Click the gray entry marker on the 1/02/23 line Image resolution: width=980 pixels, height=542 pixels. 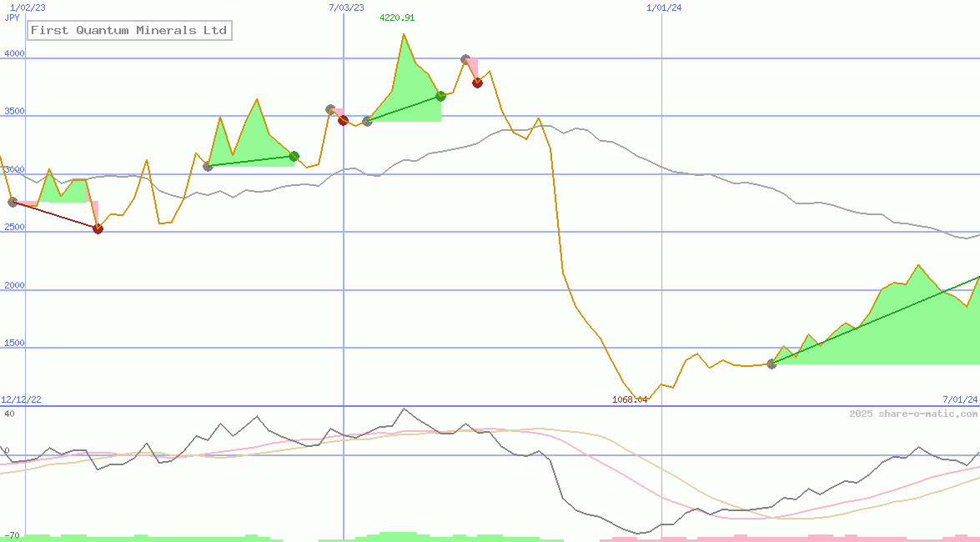[13, 202]
